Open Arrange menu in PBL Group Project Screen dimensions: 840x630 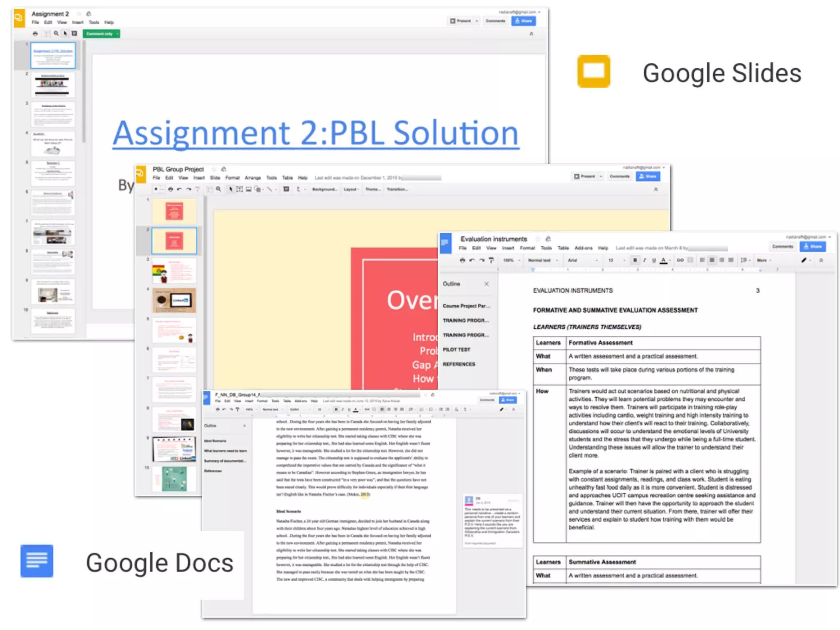[x=253, y=178]
